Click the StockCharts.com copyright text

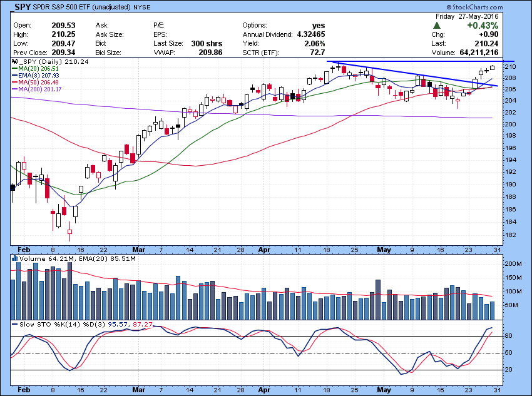click(474, 7)
